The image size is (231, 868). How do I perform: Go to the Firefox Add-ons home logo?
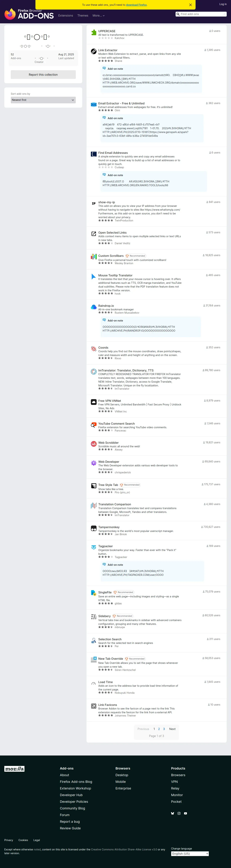[29, 14]
